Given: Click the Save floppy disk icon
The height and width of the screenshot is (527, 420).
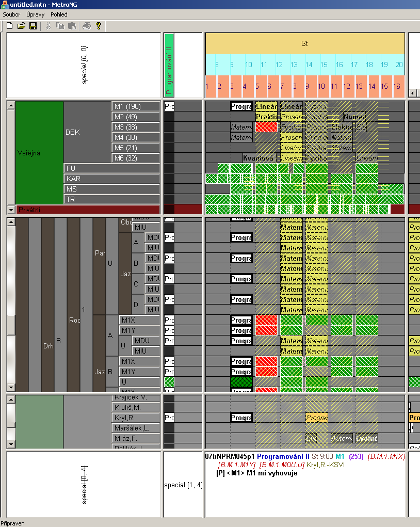Looking at the screenshot, I should pos(33,26).
